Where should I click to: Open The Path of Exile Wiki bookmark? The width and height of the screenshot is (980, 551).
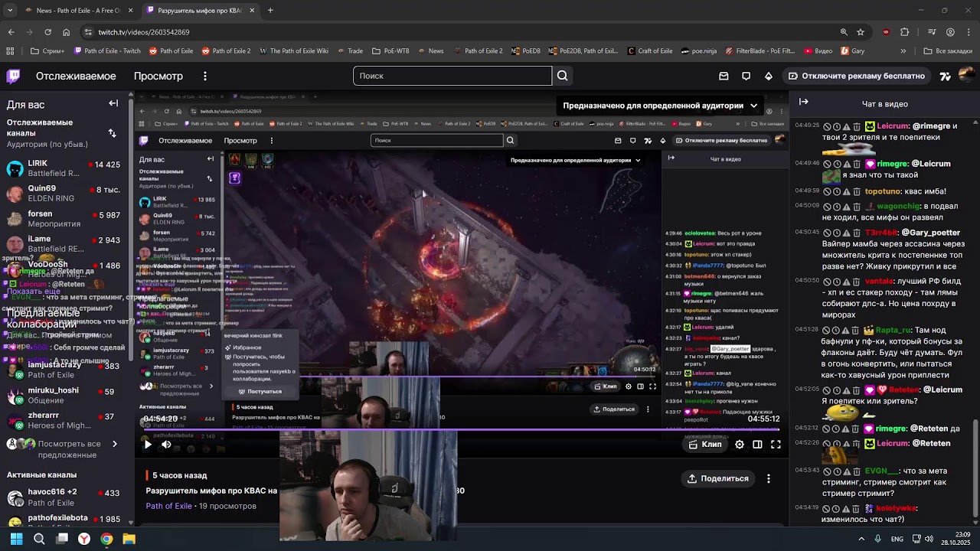coord(294,51)
